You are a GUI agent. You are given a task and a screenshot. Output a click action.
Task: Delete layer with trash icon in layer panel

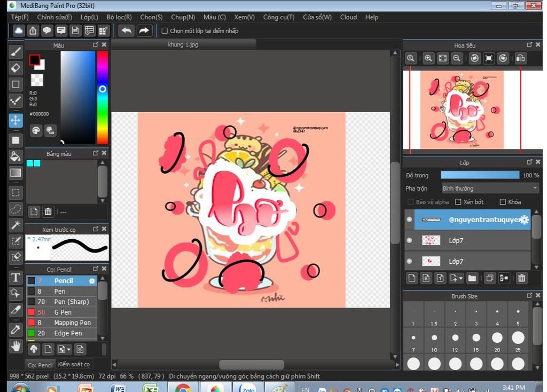[521, 278]
